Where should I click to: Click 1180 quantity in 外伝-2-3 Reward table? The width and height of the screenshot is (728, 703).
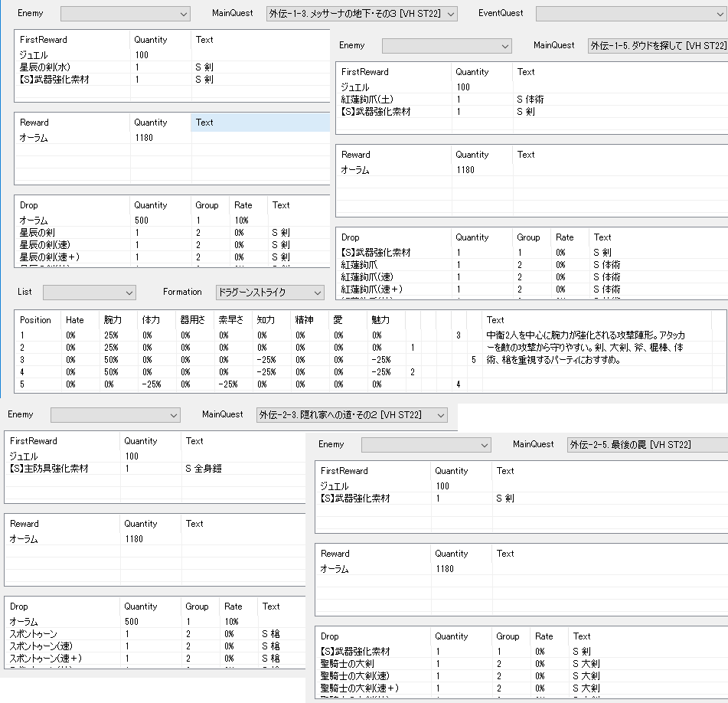pyautogui.click(x=134, y=539)
